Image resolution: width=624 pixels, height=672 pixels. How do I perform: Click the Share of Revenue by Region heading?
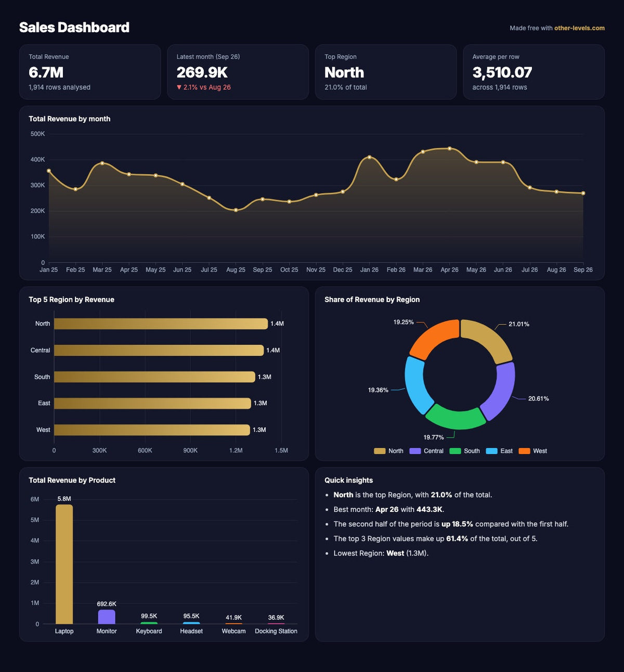pos(372,300)
